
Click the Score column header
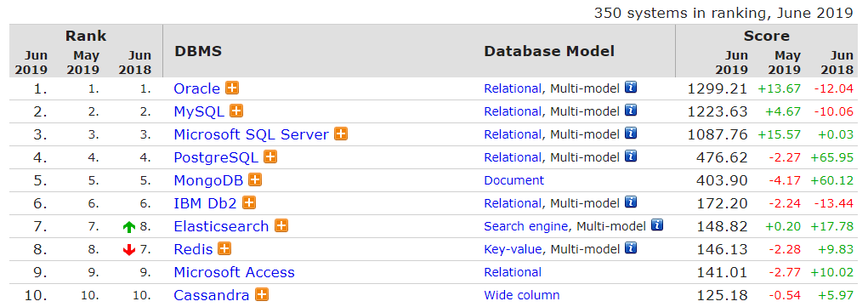767,36
